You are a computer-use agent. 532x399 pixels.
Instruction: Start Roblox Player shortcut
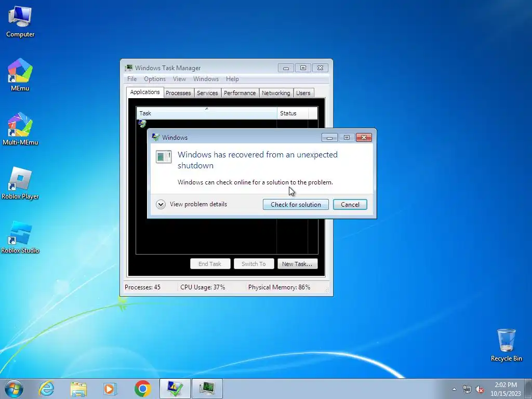[20, 183]
